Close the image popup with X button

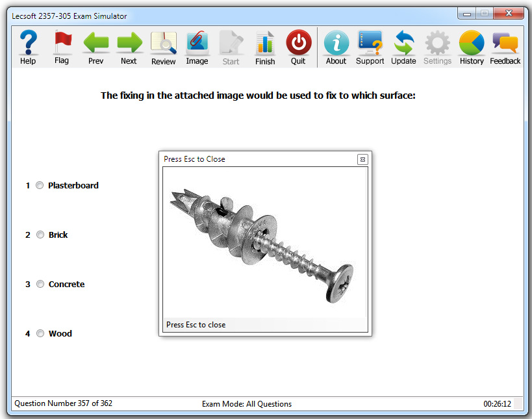[362, 159]
